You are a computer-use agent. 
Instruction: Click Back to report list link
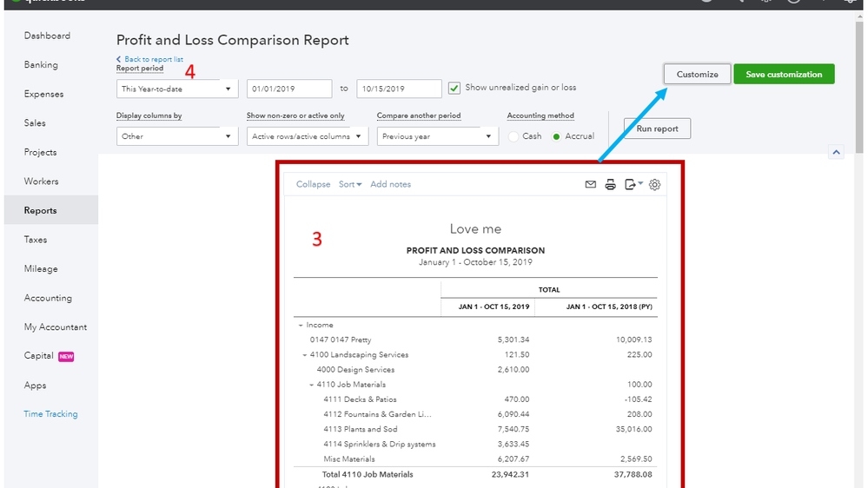(x=153, y=59)
